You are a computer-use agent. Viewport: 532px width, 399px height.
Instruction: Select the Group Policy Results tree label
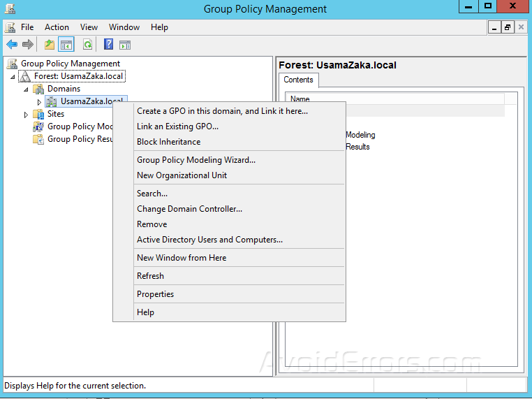(x=80, y=139)
